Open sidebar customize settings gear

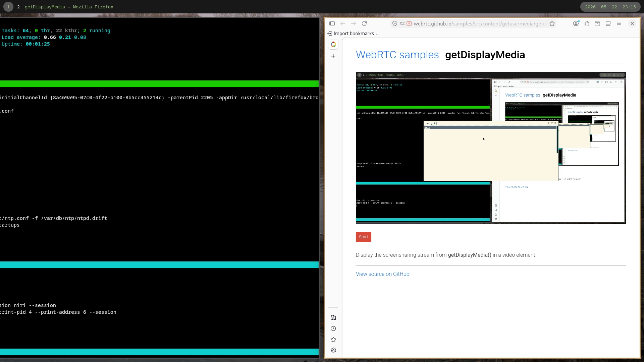(333, 350)
